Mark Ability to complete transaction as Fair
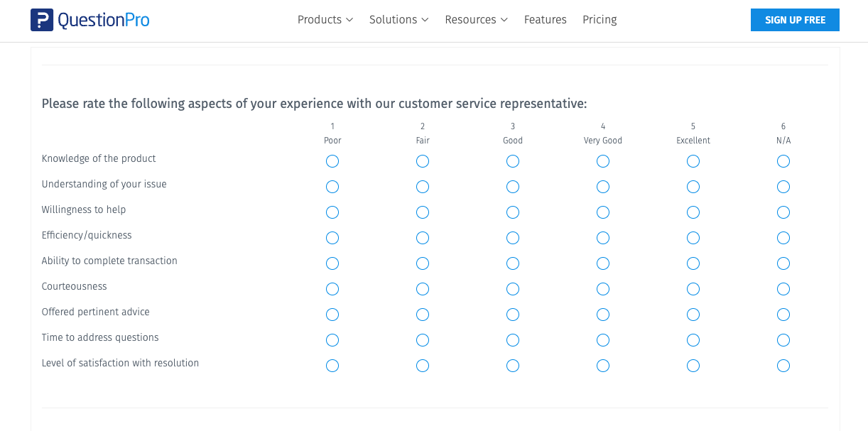The height and width of the screenshot is (431, 868). (x=423, y=263)
